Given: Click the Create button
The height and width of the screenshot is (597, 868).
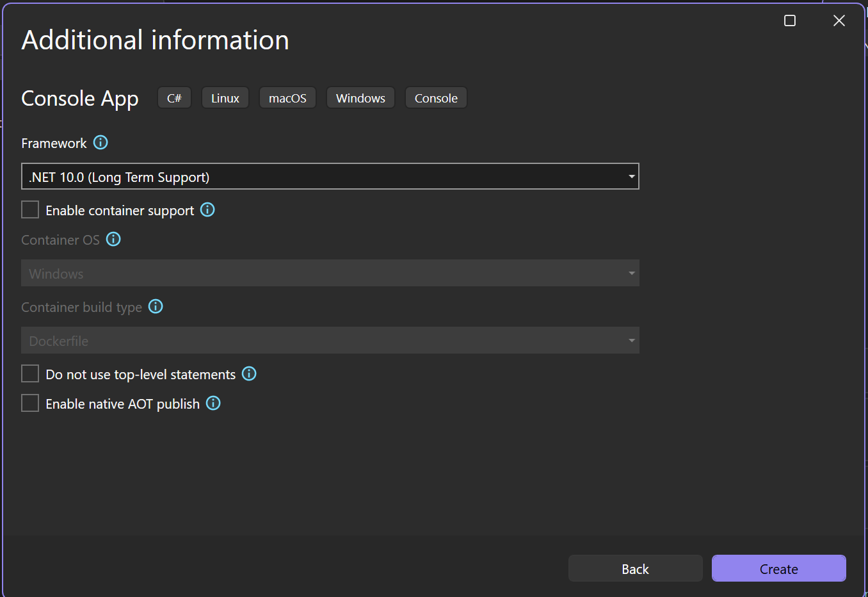Looking at the screenshot, I should tap(778, 568).
